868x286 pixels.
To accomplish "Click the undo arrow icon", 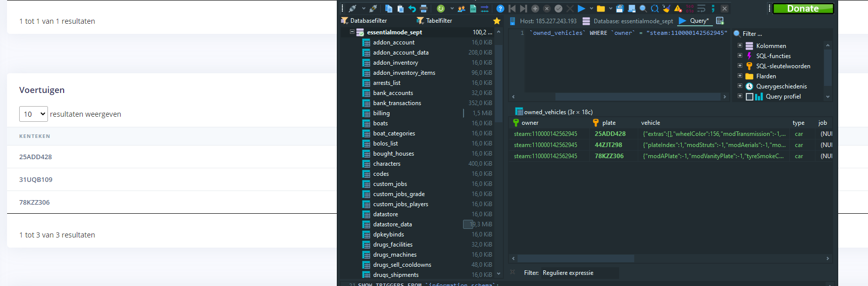I will tap(412, 9).
